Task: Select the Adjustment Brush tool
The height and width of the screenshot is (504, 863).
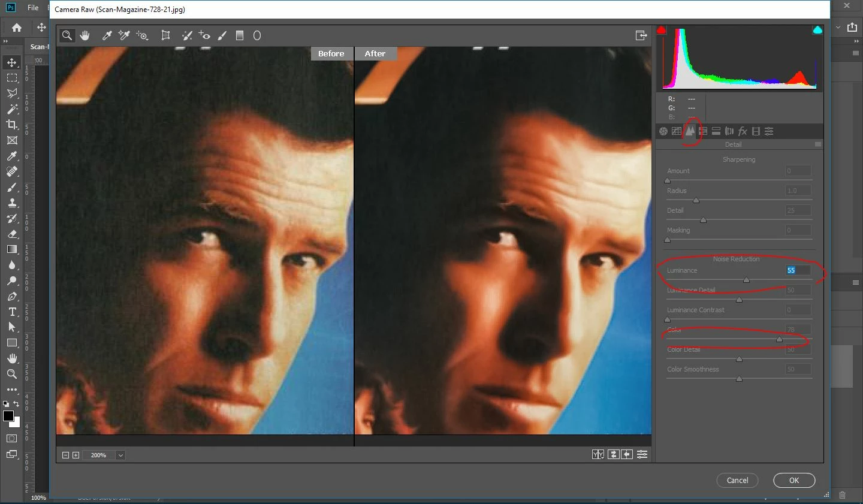Action: pyautogui.click(x=222, y=35)
